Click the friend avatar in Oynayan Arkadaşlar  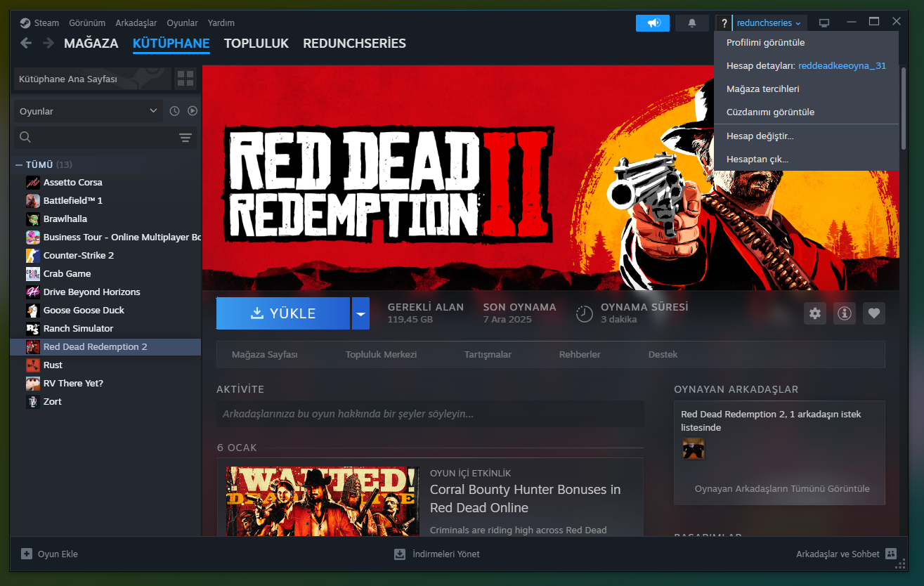(694, 448)
